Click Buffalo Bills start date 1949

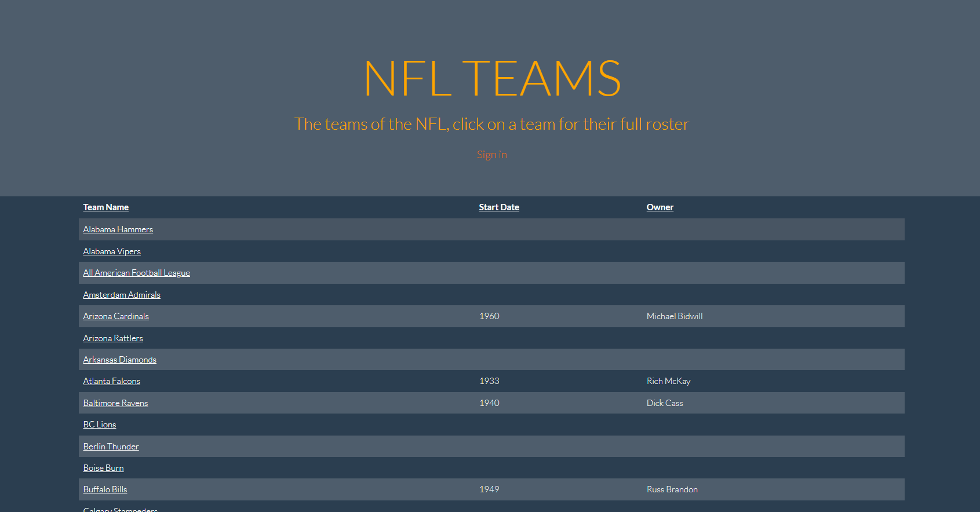coord(489,489)
